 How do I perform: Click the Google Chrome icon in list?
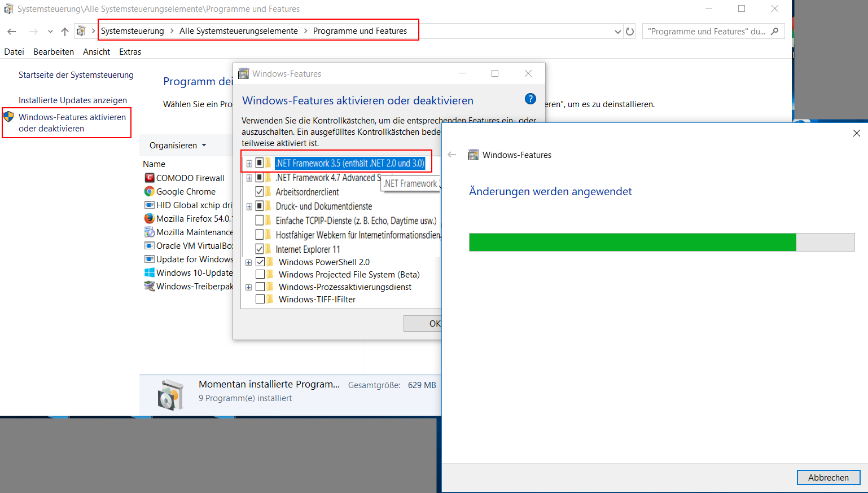pos(150,191)
